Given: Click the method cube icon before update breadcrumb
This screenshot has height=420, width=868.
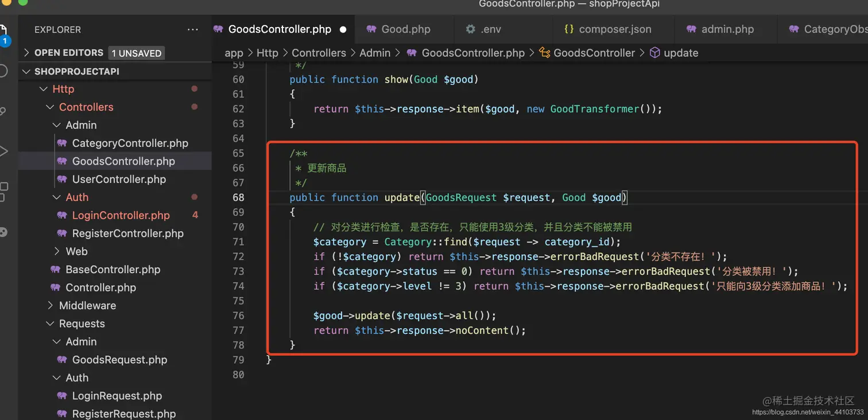Looking at the screenshot, I should pos(654,53).
